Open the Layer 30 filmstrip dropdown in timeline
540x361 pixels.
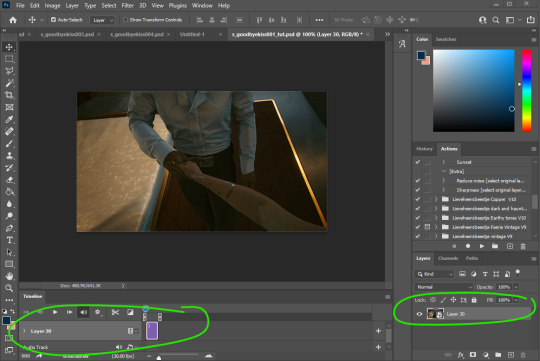pyautogui.click(x=132, y=331)
